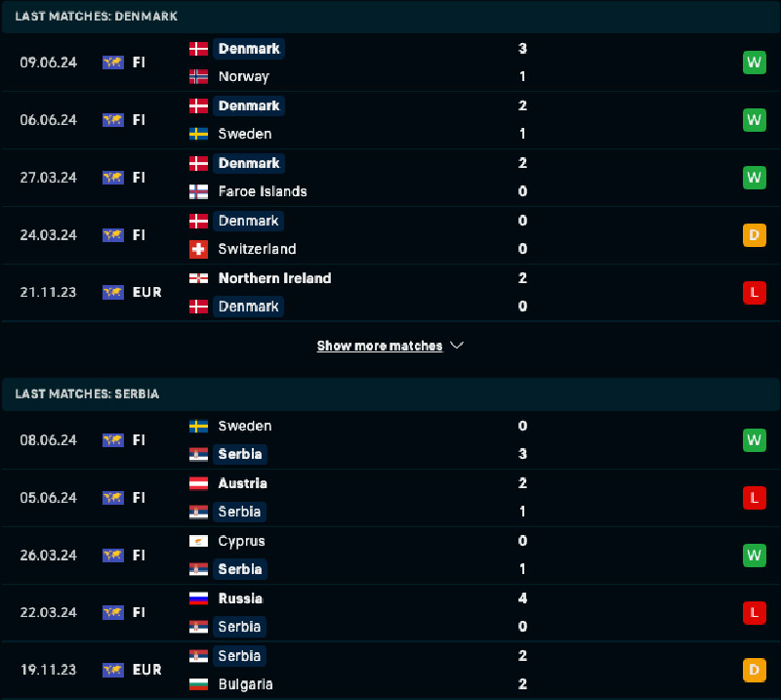Click the Last Matches: Denmark header
The width and height of the screenshot is (781, 700).
click(x=96, y=17)
